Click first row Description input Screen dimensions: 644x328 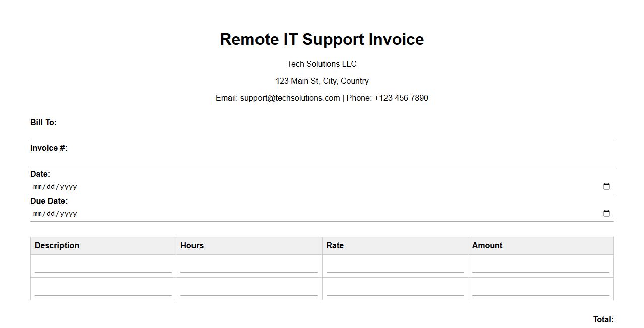point(103,266)
